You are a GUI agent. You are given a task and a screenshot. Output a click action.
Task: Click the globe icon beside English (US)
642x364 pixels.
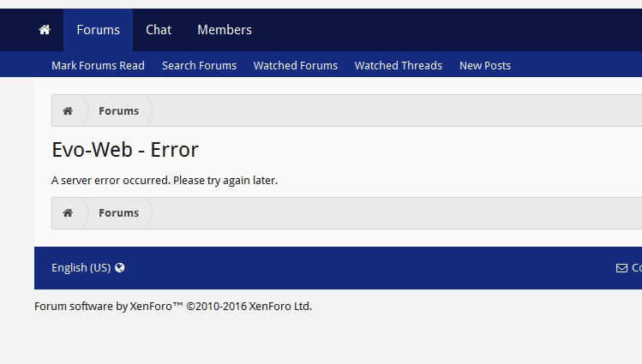point(120,267)
